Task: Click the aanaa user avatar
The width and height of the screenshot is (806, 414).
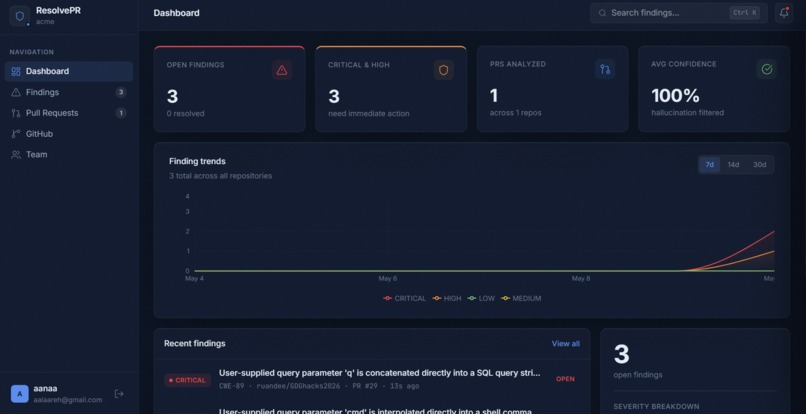Action: (20, 394)
